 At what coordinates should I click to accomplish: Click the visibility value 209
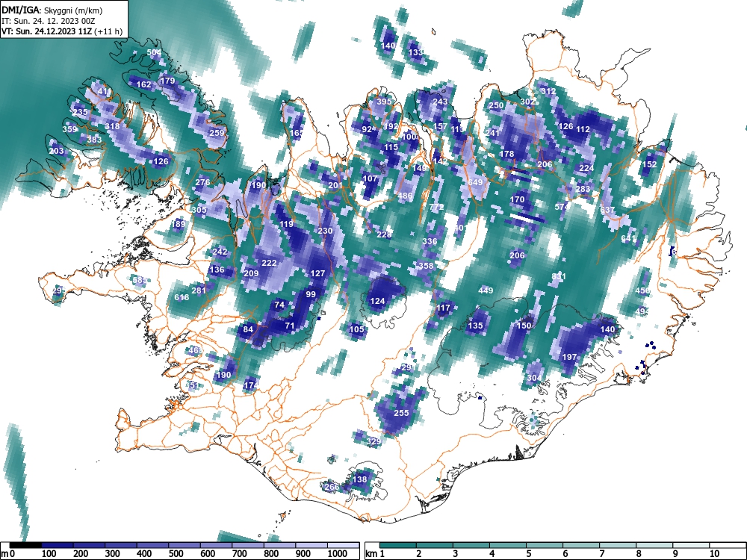[251, 273]
